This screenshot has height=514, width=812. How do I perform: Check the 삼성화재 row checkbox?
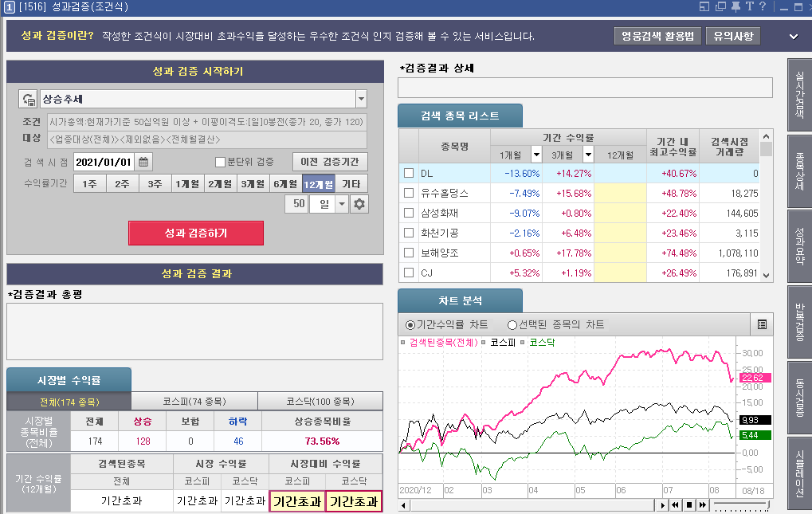pos(409,213)
